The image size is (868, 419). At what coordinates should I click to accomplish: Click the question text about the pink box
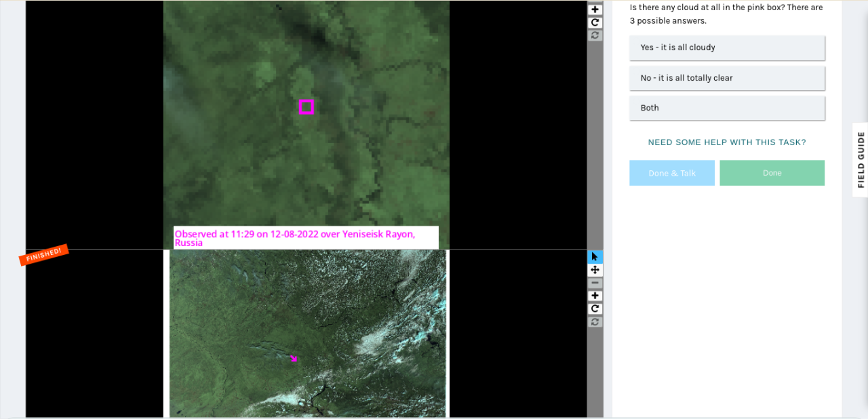click(x=726, y=14)
